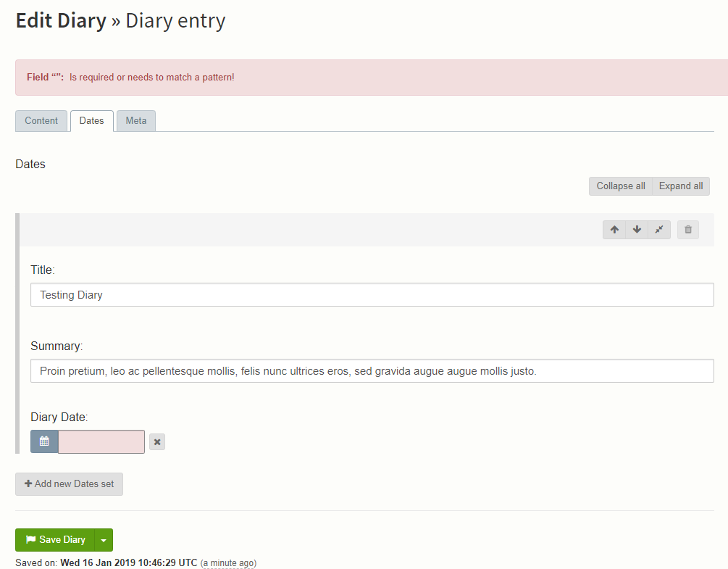Expand all Dates sets
Viewport: 728px width, 569px height.
click(x=679, y=186)
